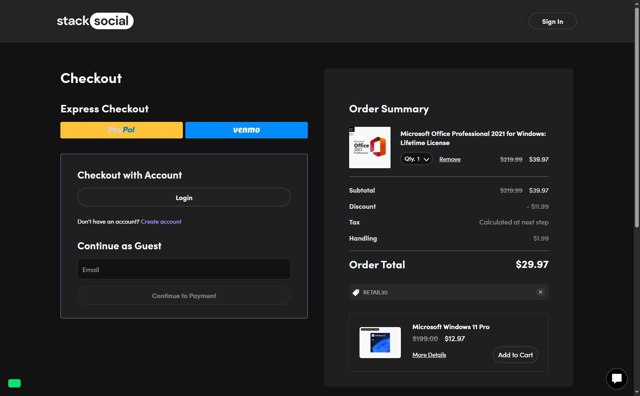Click the coupon tag icon beside RETAIL30

pyautogui.click(x=356, y=292)
